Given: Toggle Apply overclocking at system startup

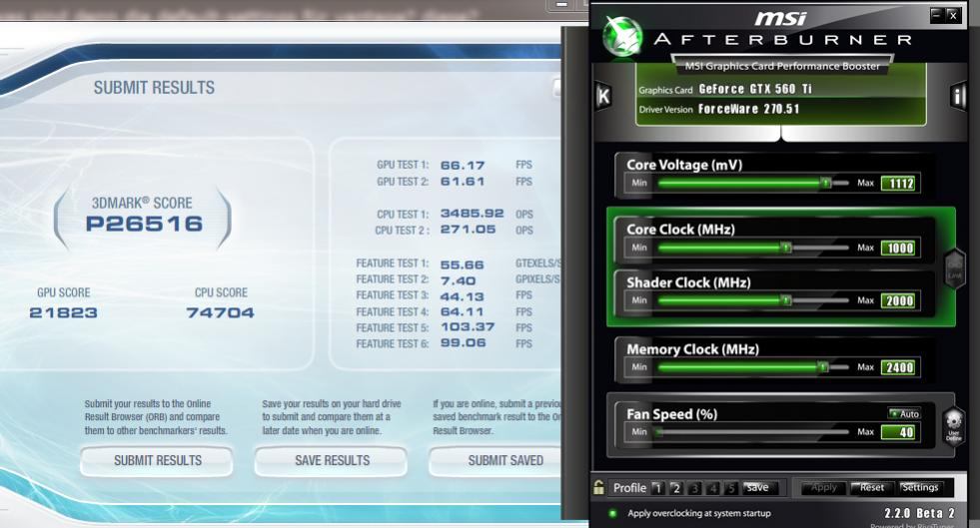Looking at the screenshot, I should (612, 513).
